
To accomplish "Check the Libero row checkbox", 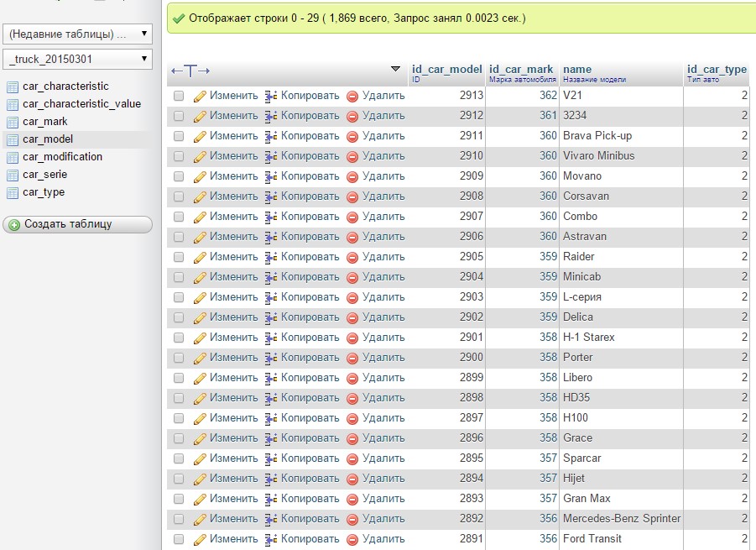I will [x=179, y=378].
